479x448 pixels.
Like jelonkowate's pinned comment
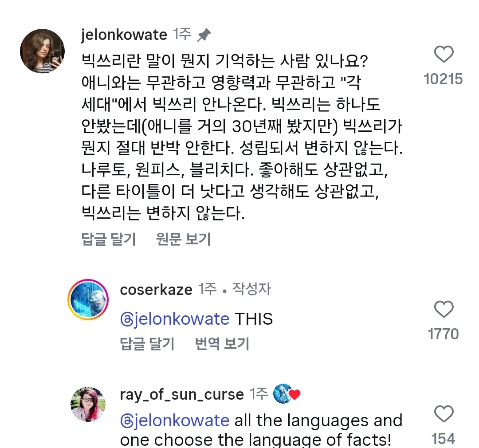tap(443, 55)
